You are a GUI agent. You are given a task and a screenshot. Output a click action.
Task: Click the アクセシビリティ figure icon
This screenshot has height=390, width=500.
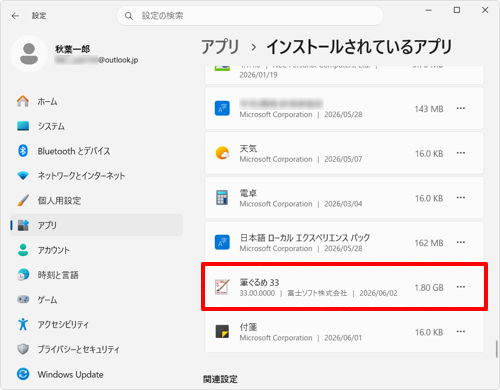click(23, 324)
